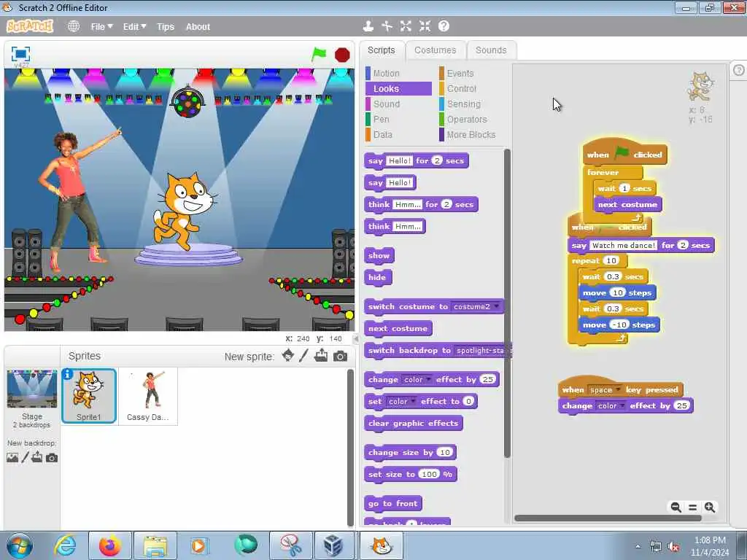Viewport: 747px width, 560px height.
Task: Select the Duplicate stamp tool
Action: (368, 26)
